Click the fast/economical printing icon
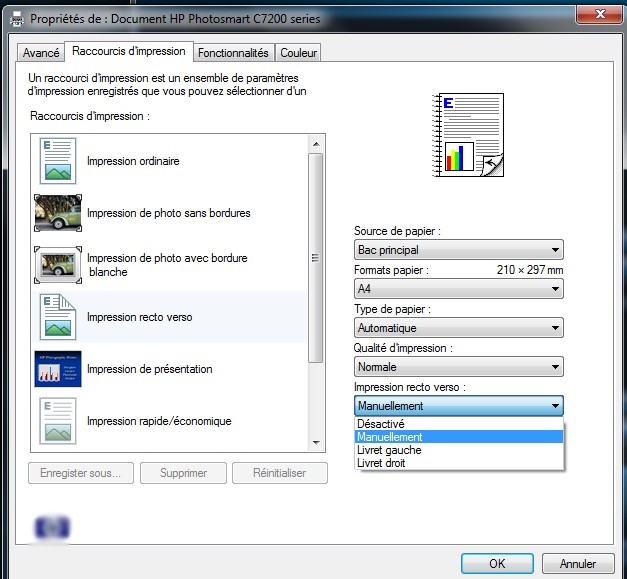 [x=58, y=421]
